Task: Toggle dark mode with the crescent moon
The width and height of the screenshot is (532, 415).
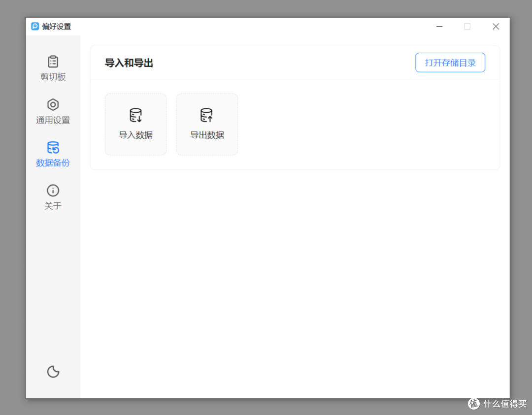Action: point(53,372)
